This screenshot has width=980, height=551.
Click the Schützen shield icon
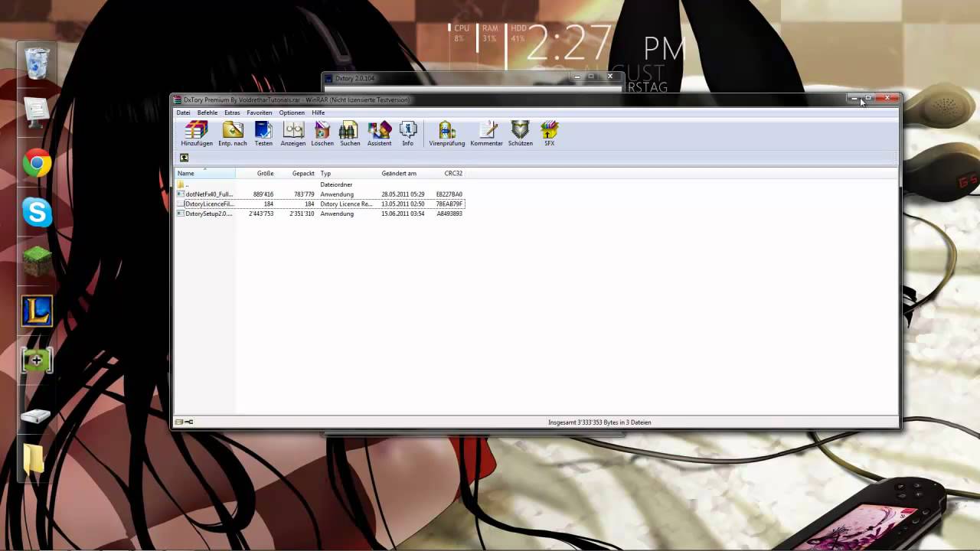click(x=521, y=133)
